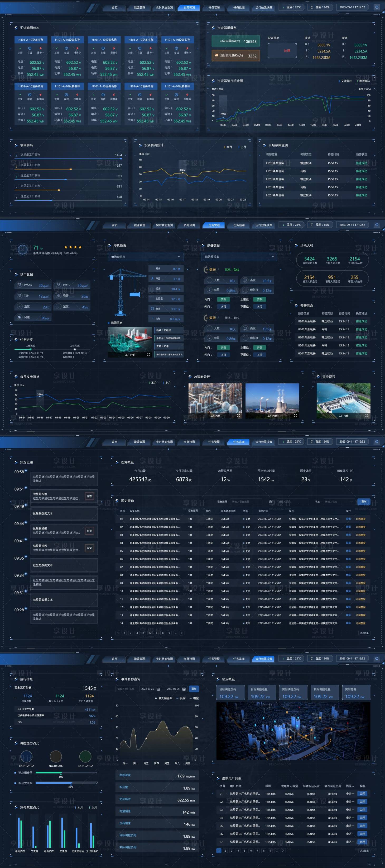The image size is (385, 868).
Task: Expand the 塔司信息 factory video to fullscreen
Action: [149, 355]
